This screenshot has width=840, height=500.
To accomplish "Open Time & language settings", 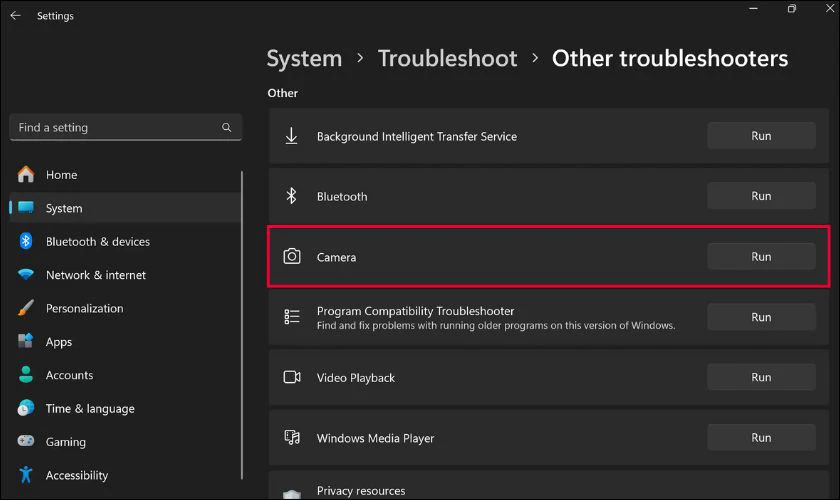I will click(125, 408).
